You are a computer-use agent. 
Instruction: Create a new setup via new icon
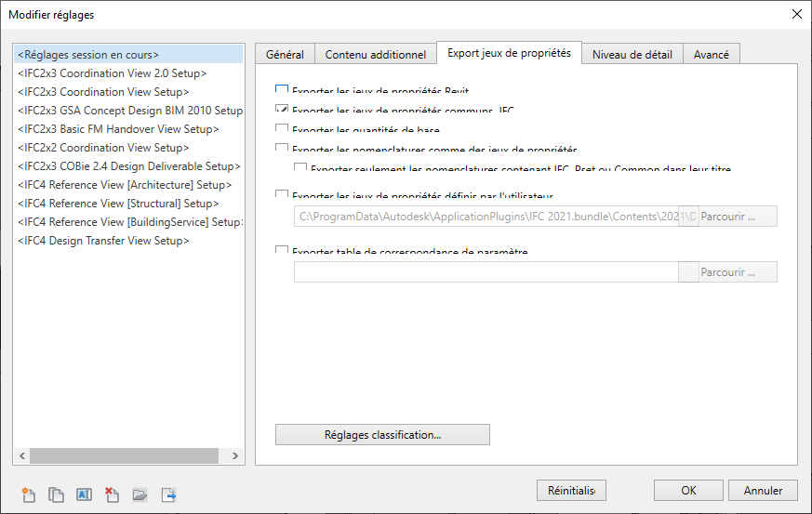pyautogui.click(x=29, y=494)
